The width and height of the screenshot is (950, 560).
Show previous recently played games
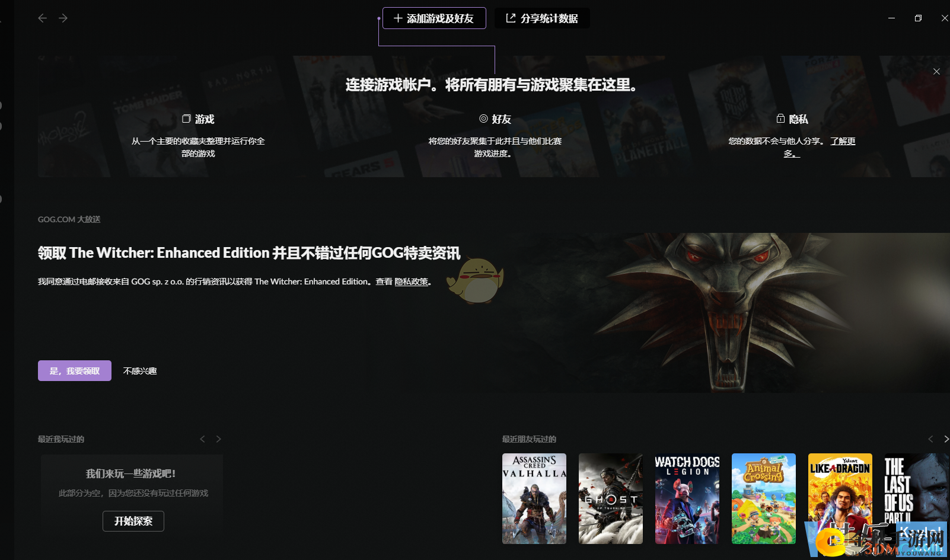[203, 439]
